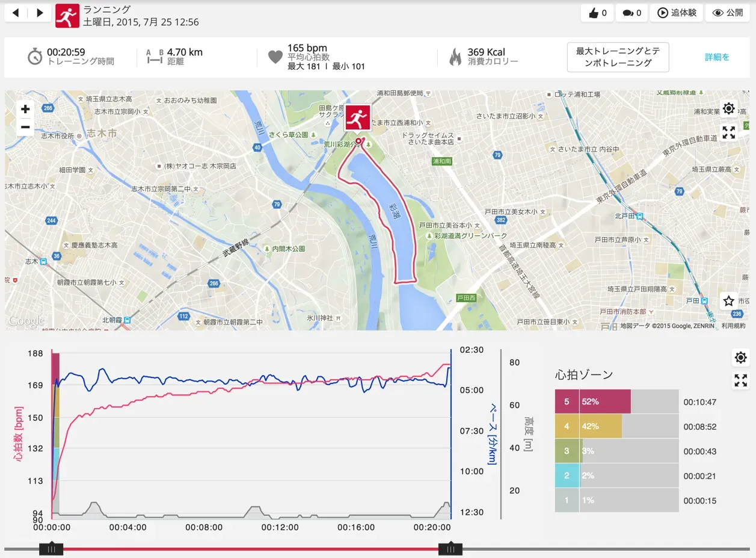
Task: Expand the map to fullscreen
Action: pos(728,132)
